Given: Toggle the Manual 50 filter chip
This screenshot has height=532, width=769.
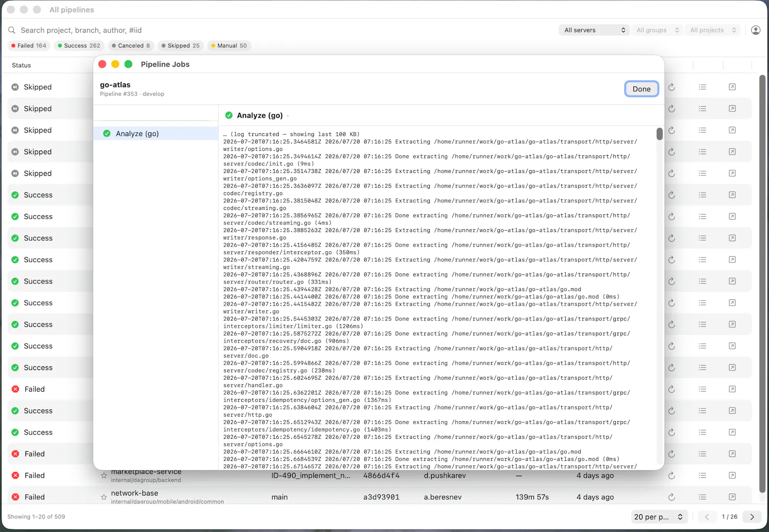Looking at the screenshot, I should pos(229,46).
